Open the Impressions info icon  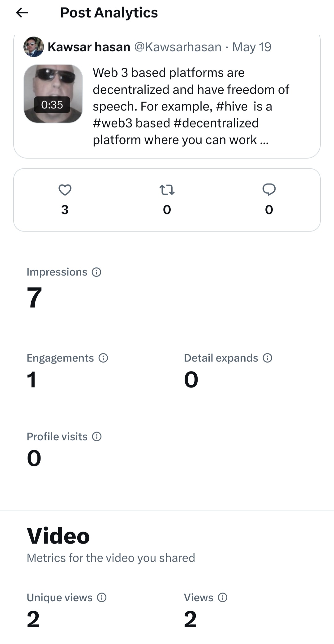coord(96,272)
